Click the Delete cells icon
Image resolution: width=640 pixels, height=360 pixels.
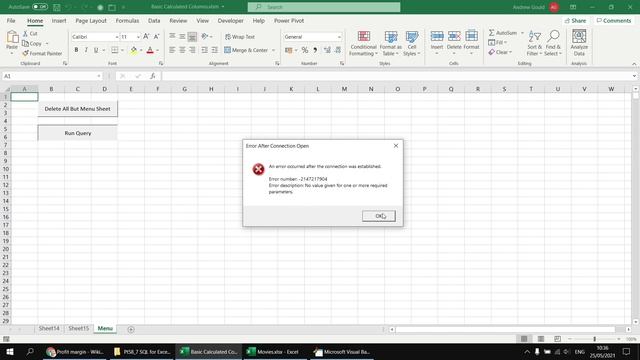click(454, 37)
